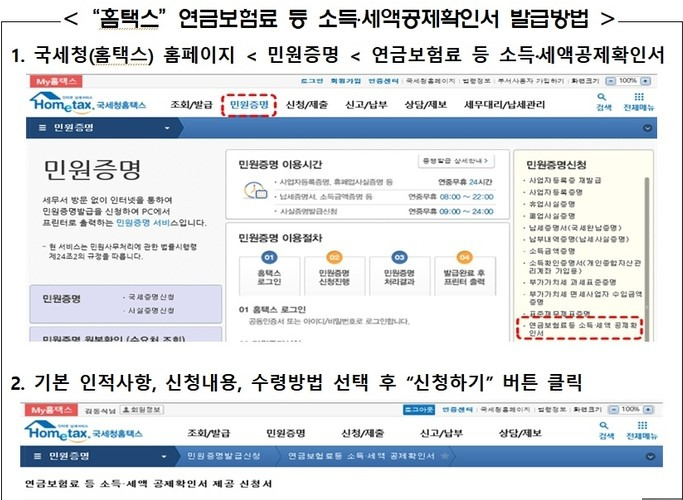Expand 민원증명 dropdown arrow in step 1 bar

click(167, 128)
